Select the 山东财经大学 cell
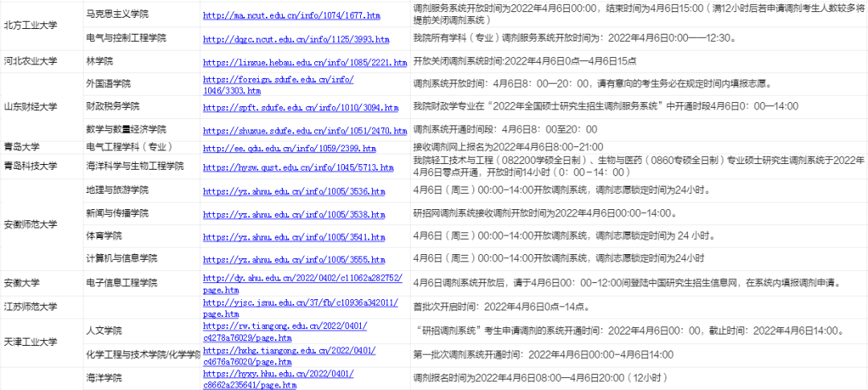 tap(42, 106)
